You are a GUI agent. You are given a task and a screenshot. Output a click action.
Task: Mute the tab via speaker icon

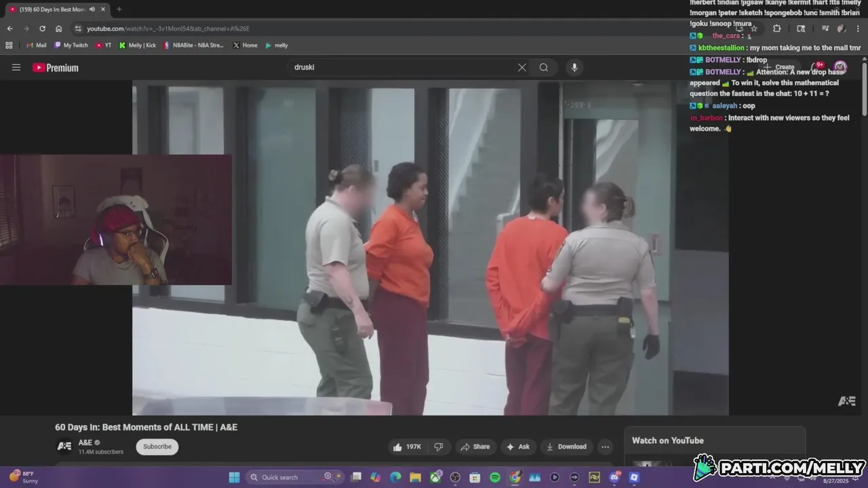tap(92, 9)
